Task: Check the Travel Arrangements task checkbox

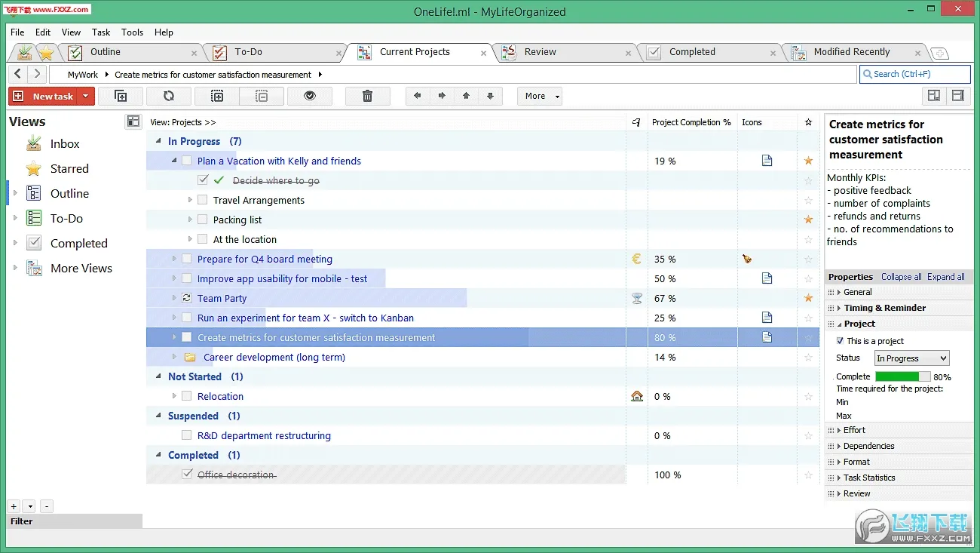Action: 201,200
